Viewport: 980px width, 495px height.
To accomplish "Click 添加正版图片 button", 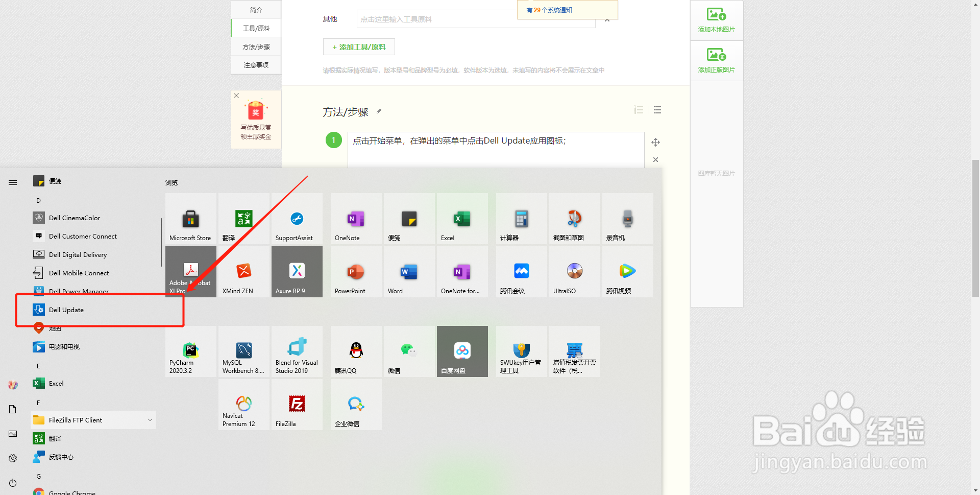I will [x=717, y=61].
